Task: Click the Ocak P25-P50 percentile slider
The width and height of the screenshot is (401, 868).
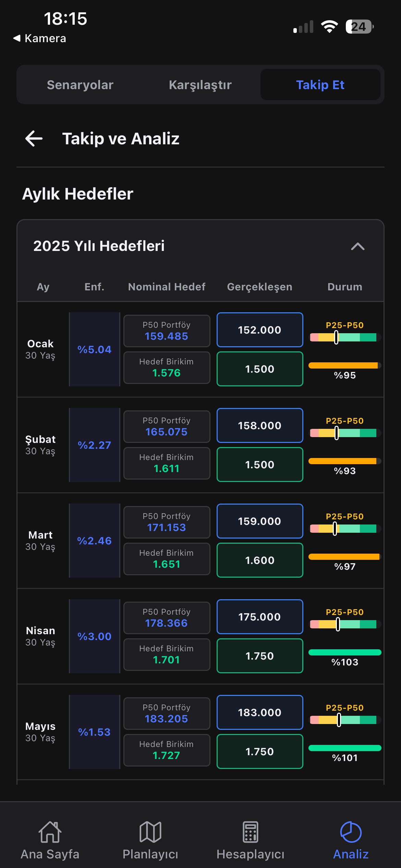Action: (343, 337)
